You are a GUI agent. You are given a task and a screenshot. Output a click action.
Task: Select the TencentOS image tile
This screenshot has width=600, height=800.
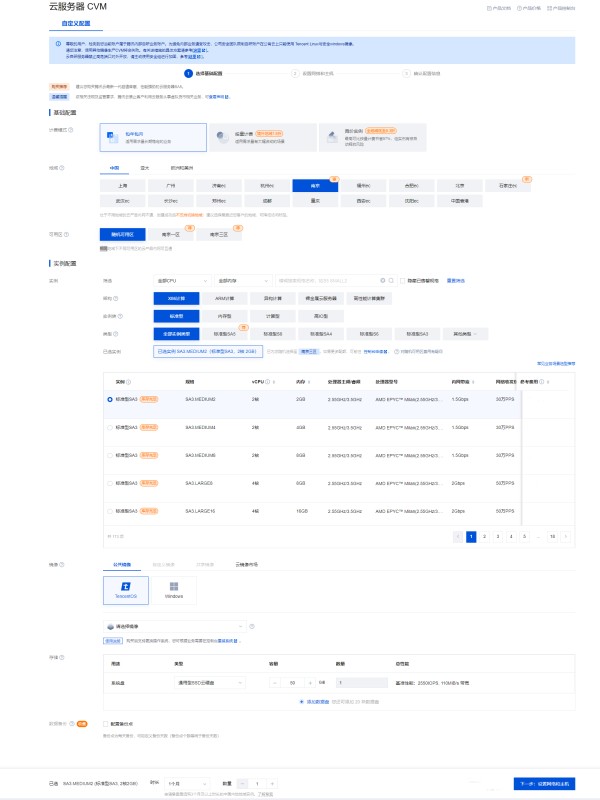(x=126, y=590)
